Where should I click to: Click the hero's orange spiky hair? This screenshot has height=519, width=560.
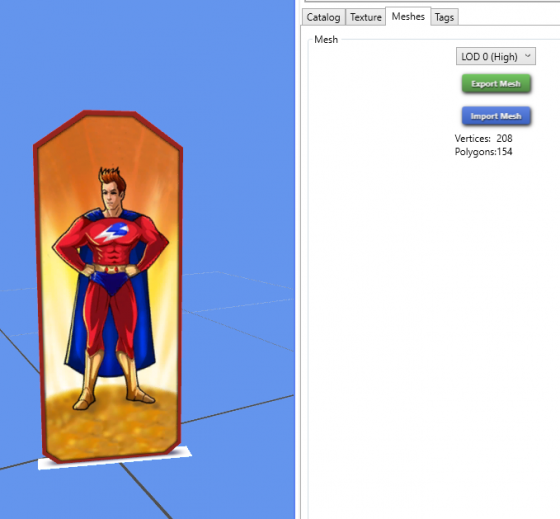tap(111, 178)
